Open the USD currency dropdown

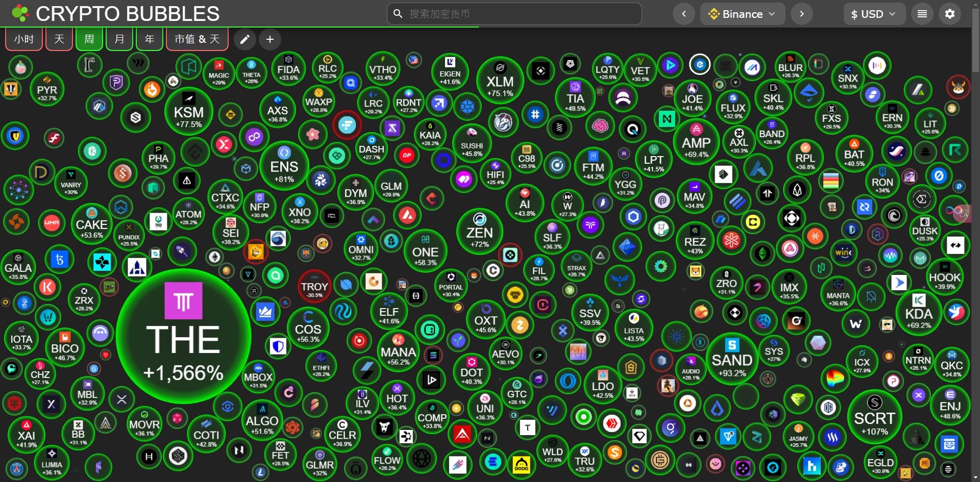pyautogui.click(x=875, y=14)
